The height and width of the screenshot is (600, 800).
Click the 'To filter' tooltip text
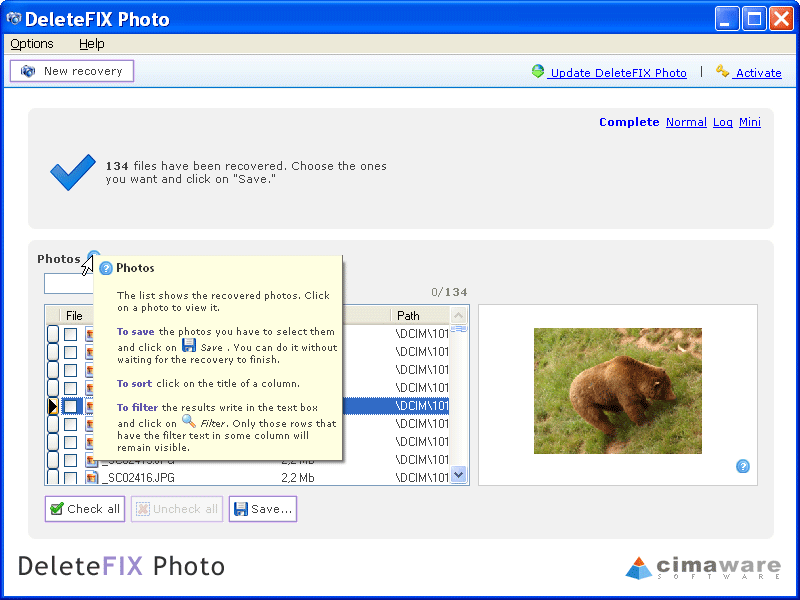pyautogui.click(x=137, y=408)
